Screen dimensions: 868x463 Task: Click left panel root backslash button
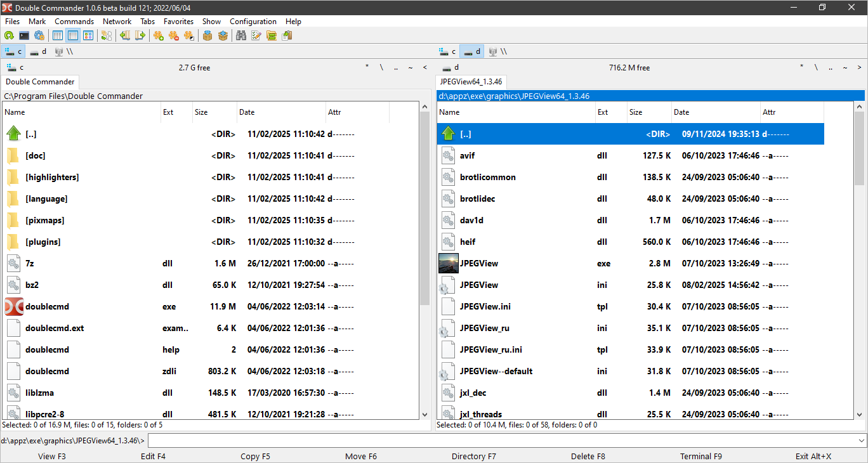pos(381,67)
